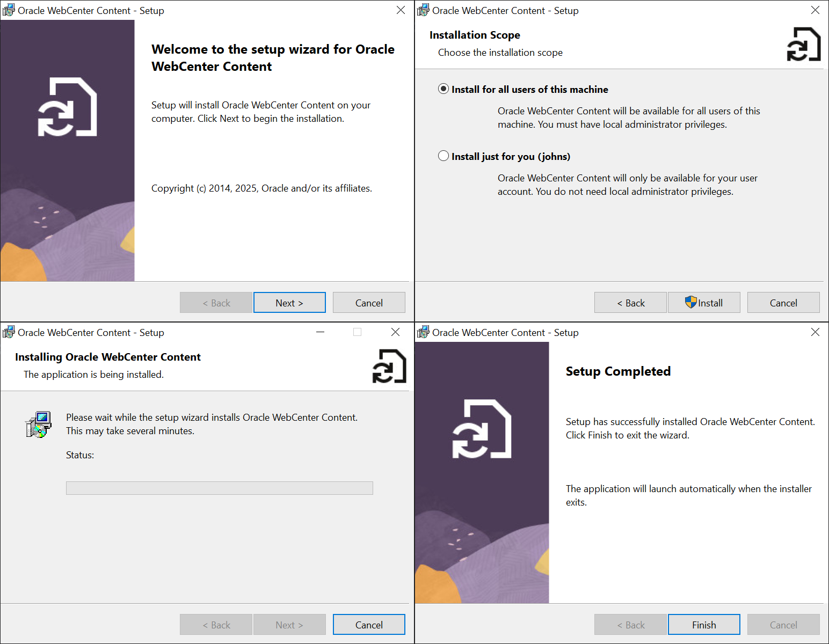Image resolution: width=829 pixels, height=644 pixels.
Task: Click Cancel in the Installing progress window
Action: (x=369, y=625)
